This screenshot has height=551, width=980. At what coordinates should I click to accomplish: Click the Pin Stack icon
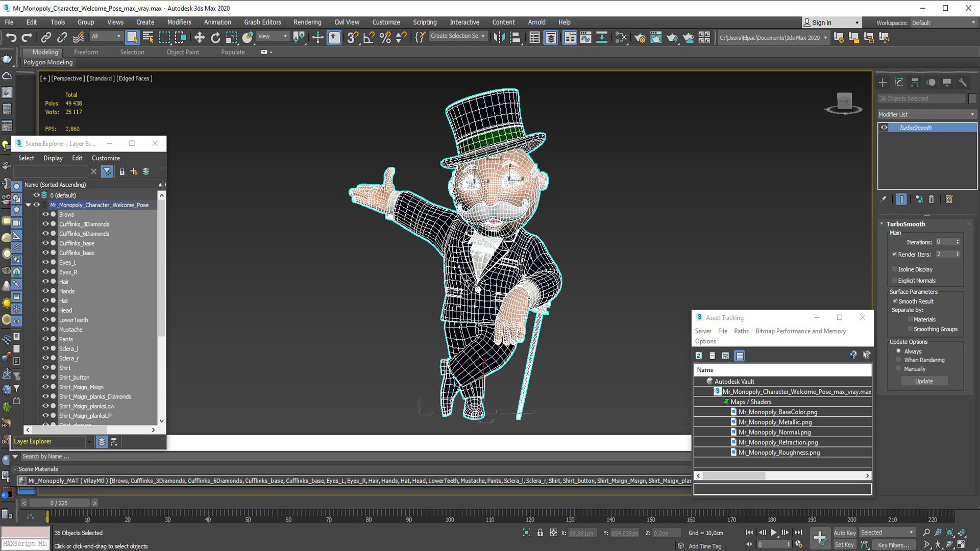click(883, 199)
